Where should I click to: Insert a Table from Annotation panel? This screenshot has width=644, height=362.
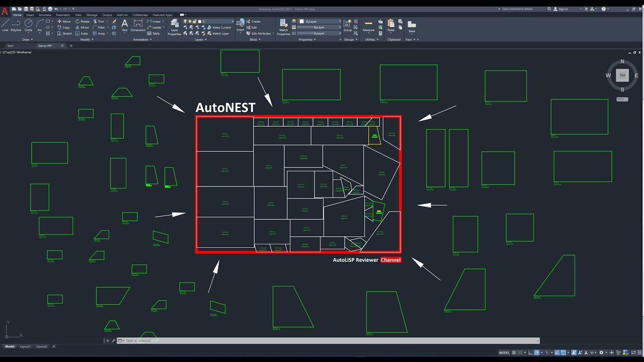tap(153, 34)
